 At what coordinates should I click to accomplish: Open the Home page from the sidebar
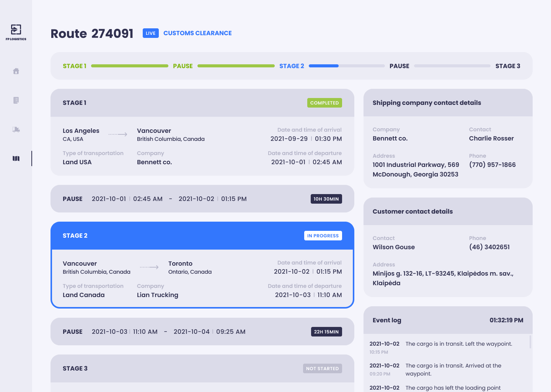point(16,71)
